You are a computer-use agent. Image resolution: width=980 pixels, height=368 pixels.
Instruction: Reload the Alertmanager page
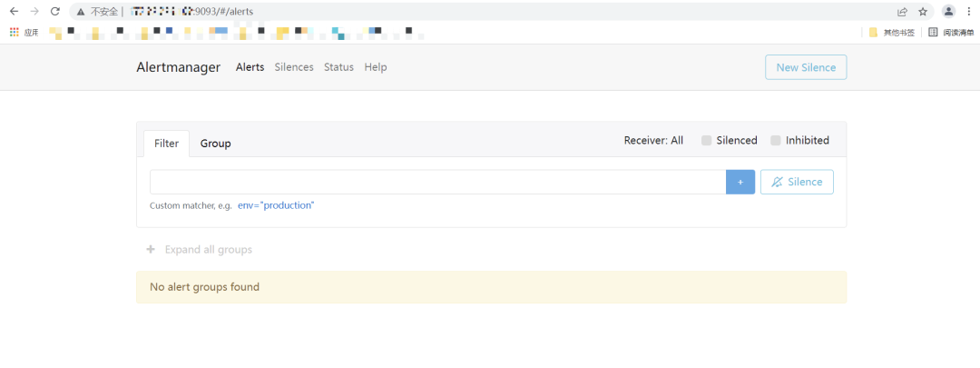[55, 11]
